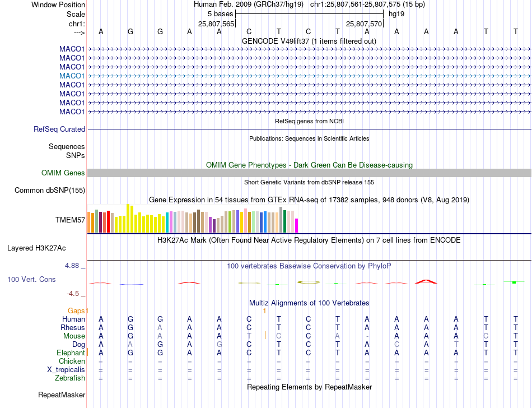Click the RepeatMasker track label

62,395
